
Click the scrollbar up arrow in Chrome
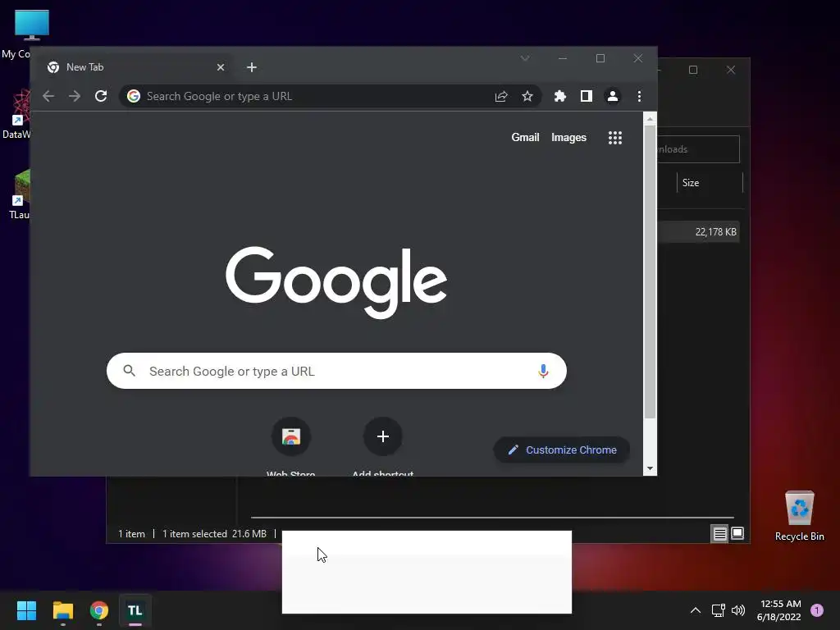pos(650,119)
